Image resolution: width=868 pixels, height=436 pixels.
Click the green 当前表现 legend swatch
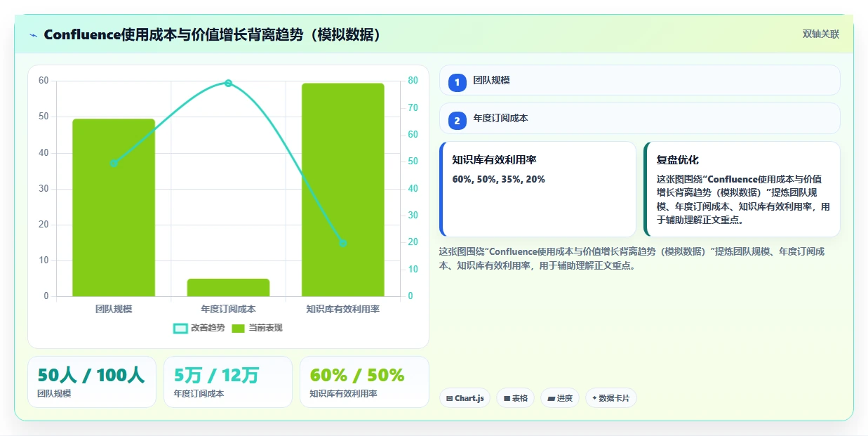[238, 328]
